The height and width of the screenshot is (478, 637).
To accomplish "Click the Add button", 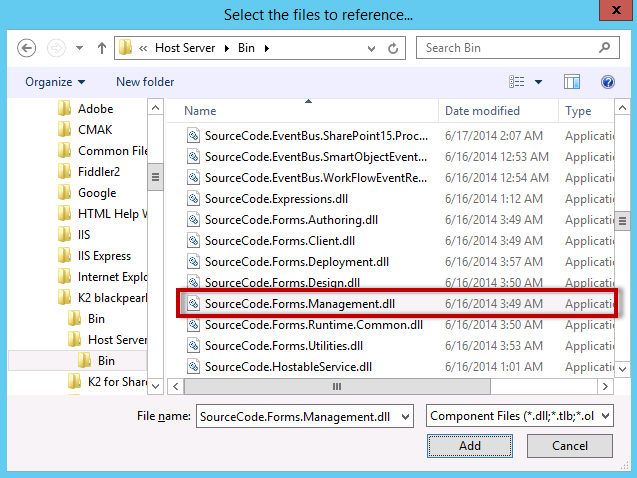I will pyautogui.click(x=469, y=446).
